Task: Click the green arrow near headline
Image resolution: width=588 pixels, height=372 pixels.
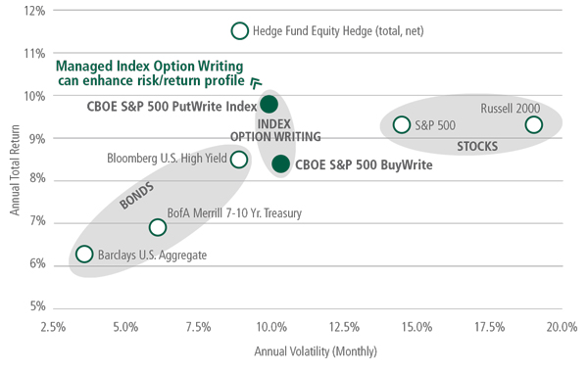Action: 256,82
